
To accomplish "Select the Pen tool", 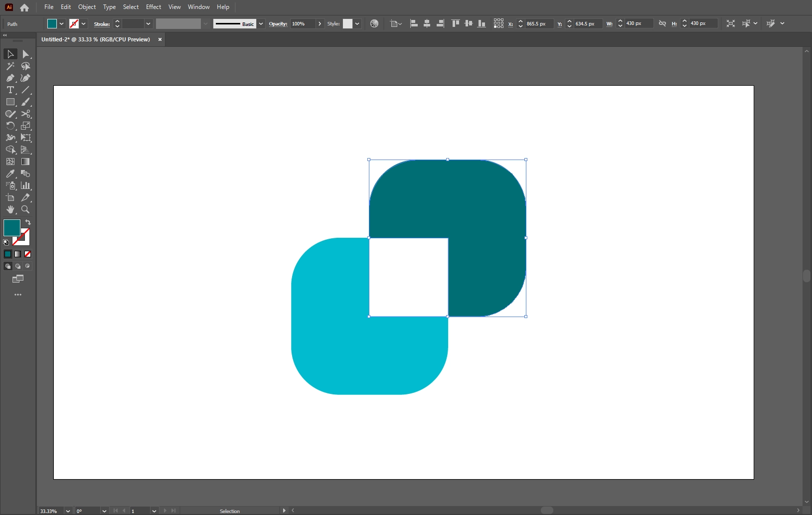I will click(10, 78).
